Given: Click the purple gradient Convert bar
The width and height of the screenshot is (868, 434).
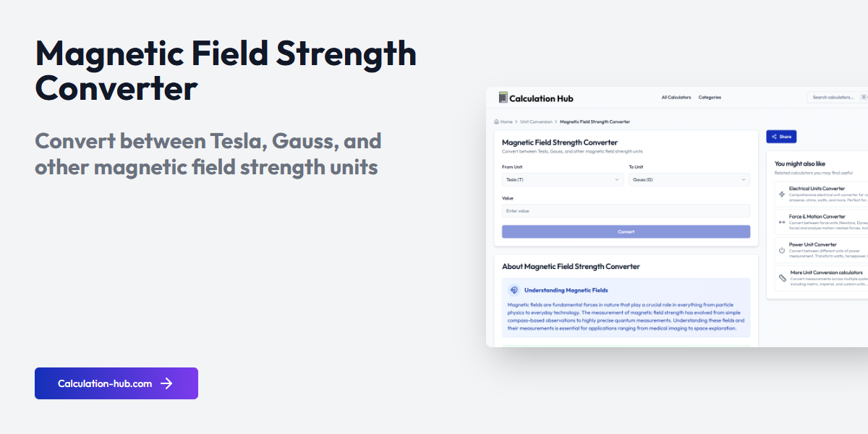Looking at the screenshot, I should tap(626, 231).
